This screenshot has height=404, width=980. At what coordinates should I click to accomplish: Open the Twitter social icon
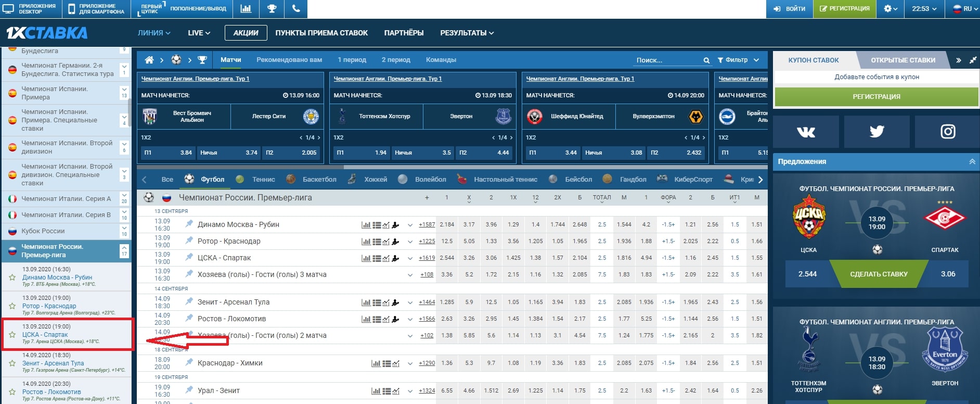[x=876, y=132]
